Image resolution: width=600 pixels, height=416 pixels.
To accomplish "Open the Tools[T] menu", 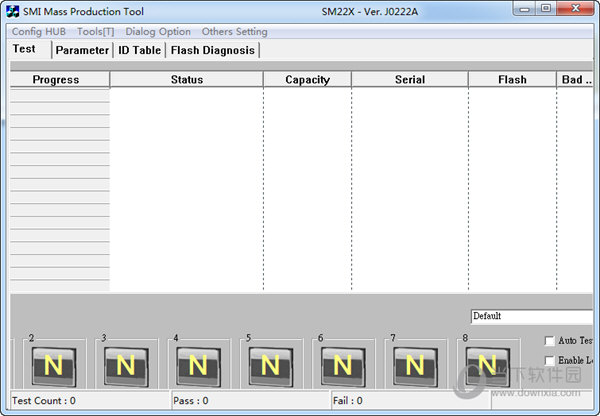I will pyautogui.click(x=96, y=32).
